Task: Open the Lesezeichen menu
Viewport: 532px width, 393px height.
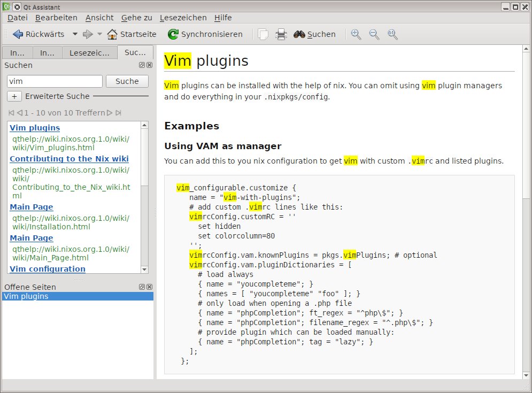Action: (182, 18)
